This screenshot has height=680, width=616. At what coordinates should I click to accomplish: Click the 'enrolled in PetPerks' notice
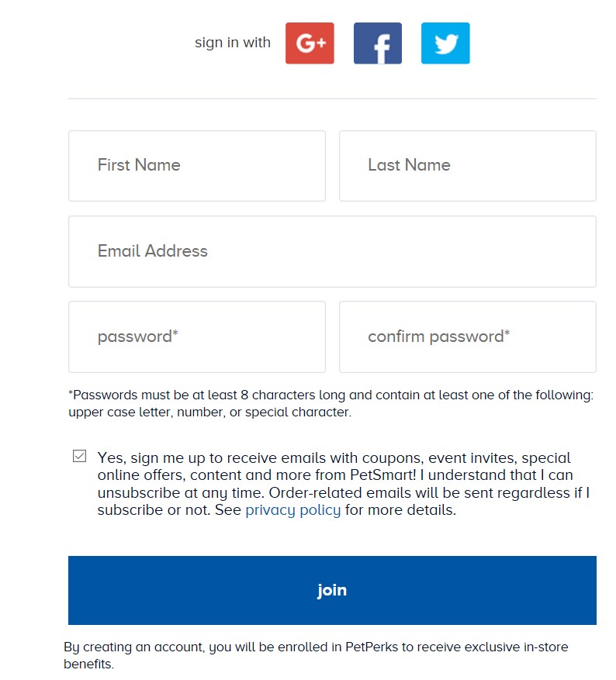316,647
